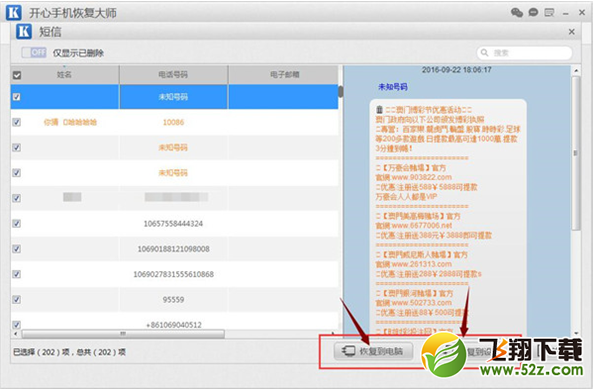
Task: Click the K logo next to 短信
Action: (24, 31)
